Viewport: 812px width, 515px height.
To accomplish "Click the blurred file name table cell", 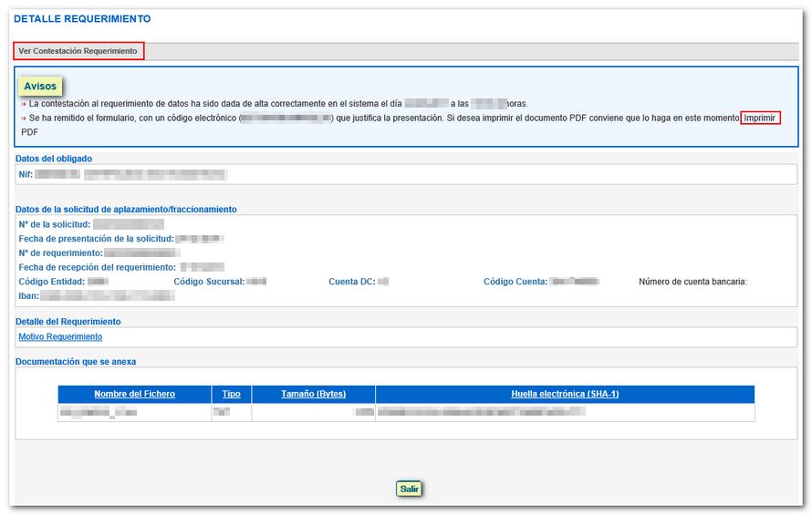I will [99, 413].
